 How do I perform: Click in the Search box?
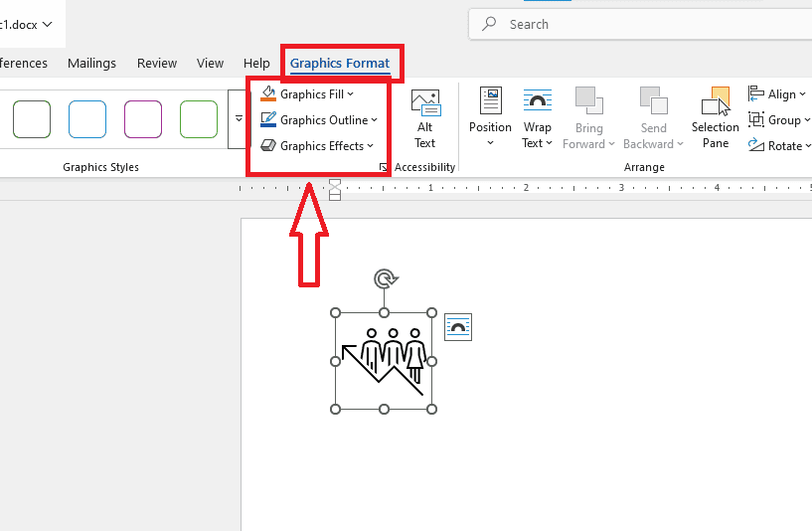tap(640, 24)
